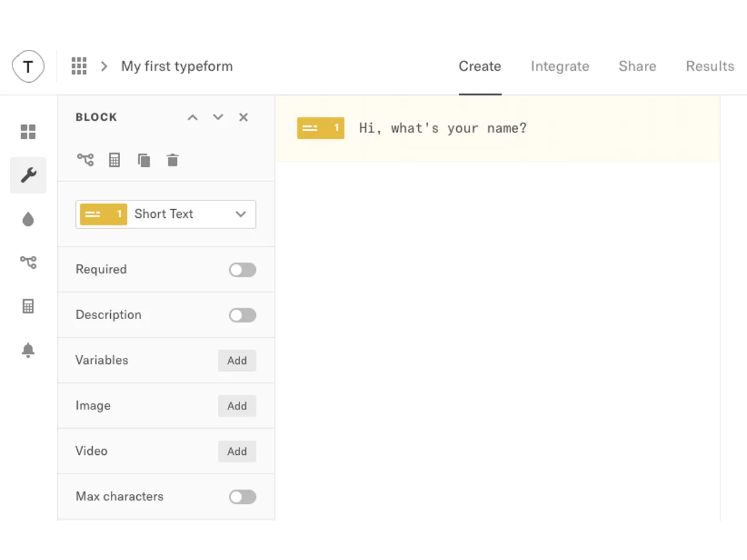Open the notifications bell sidebar icon
747x560 pixels.
28,350
